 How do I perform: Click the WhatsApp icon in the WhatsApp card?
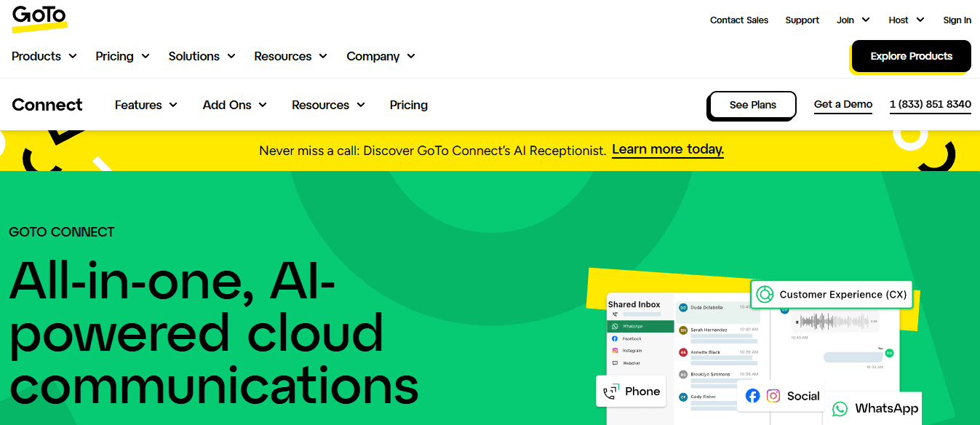(840, 409)
